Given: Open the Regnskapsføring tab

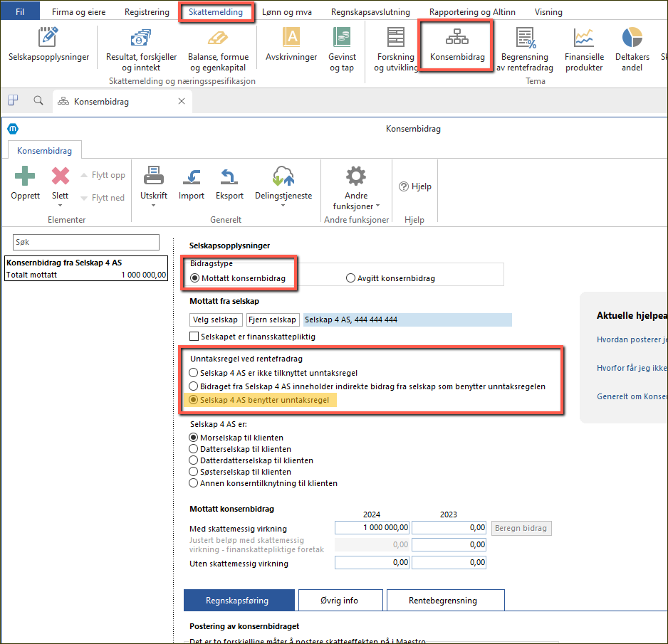Looking at the screenshot, I should 239,600.
